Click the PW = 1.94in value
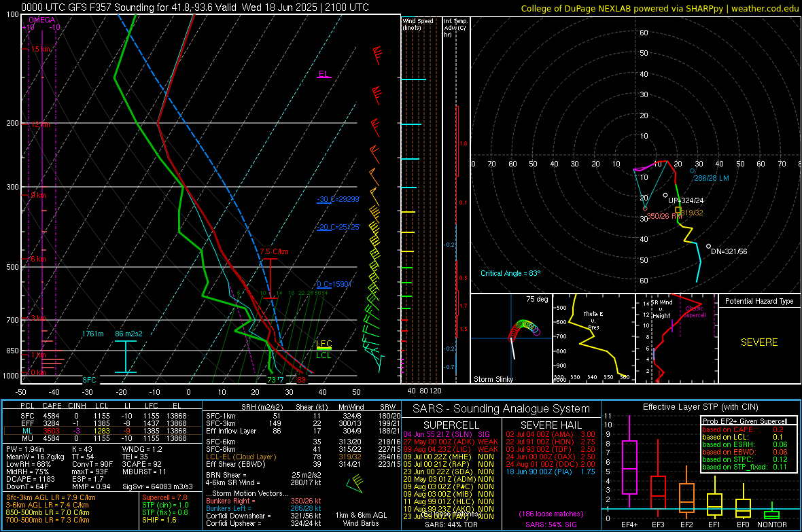This screenshot has width=802, height=532. pos(24,449)
